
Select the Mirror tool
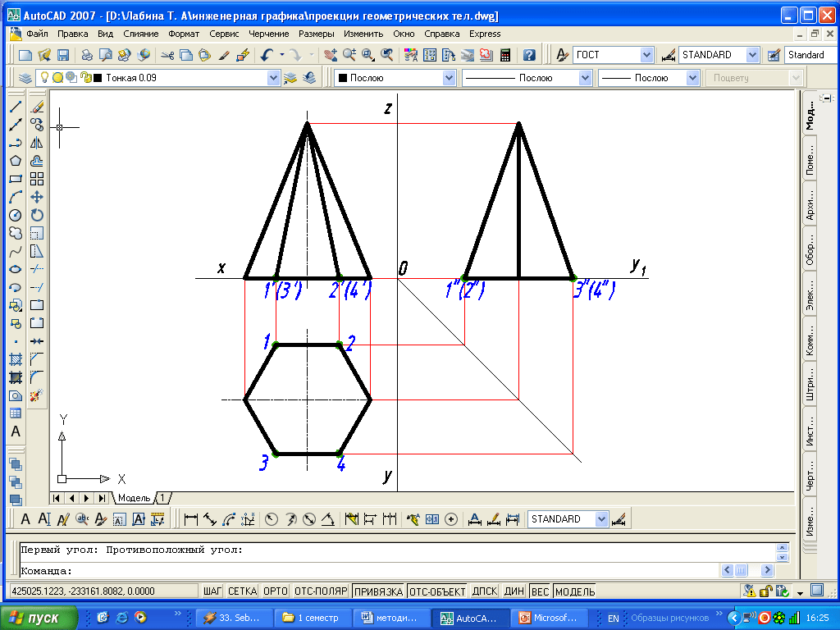point(37,143)
